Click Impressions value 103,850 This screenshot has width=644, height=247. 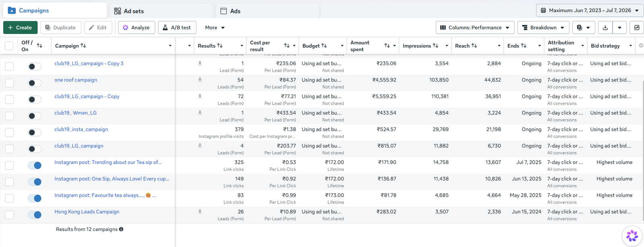[x=439, y=80]
